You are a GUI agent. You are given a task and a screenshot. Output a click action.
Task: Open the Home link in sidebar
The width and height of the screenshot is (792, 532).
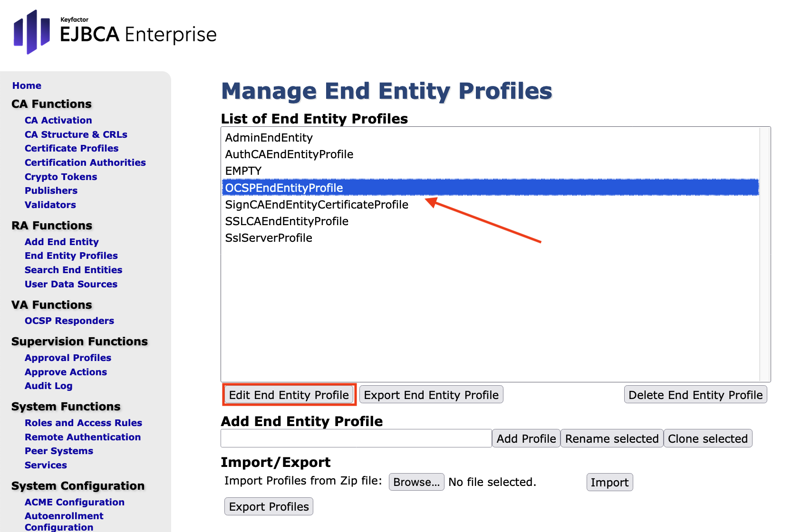pos(27,85)
